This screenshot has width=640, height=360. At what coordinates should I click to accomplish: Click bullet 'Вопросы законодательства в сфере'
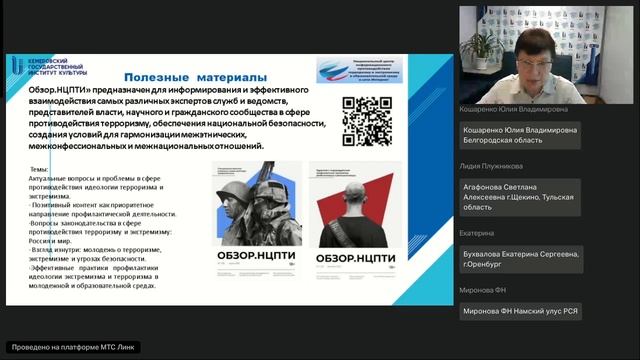click(x=100, y=232)
